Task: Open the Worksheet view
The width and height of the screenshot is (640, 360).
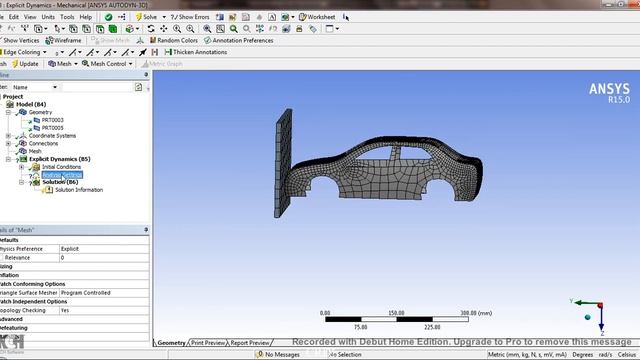Action: (317, 17)
